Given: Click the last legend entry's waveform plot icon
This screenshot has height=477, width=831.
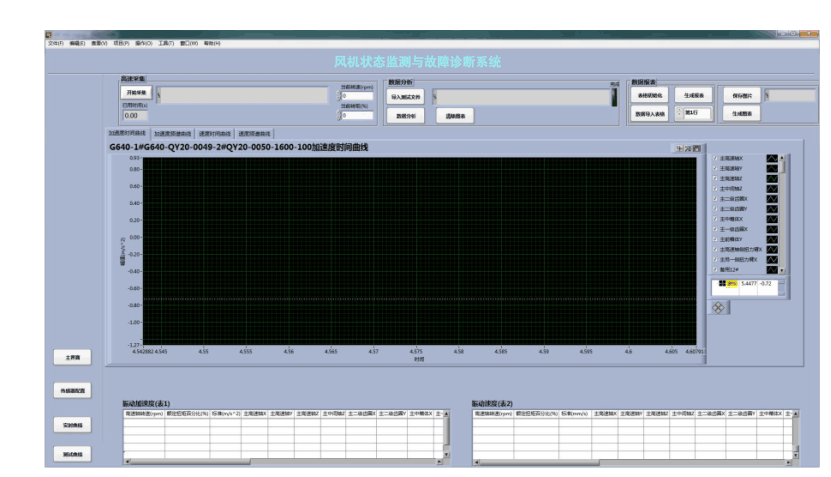Looking at the screenshot, I should coord(771,269).
